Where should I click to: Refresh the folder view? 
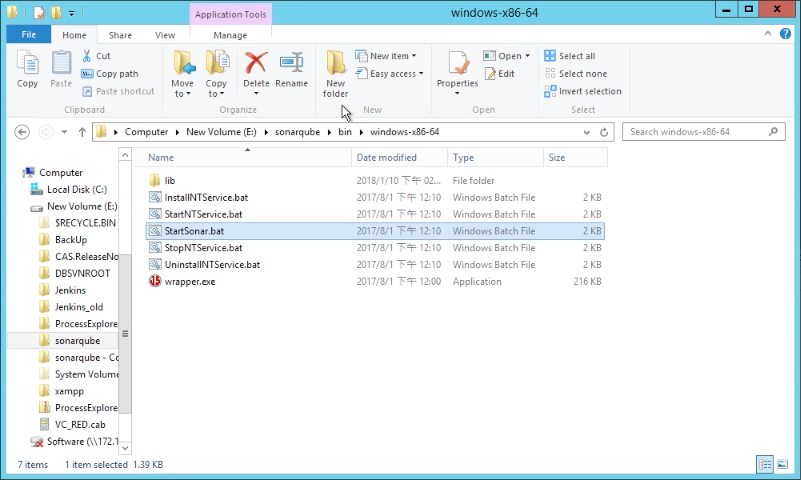point(604,132)
